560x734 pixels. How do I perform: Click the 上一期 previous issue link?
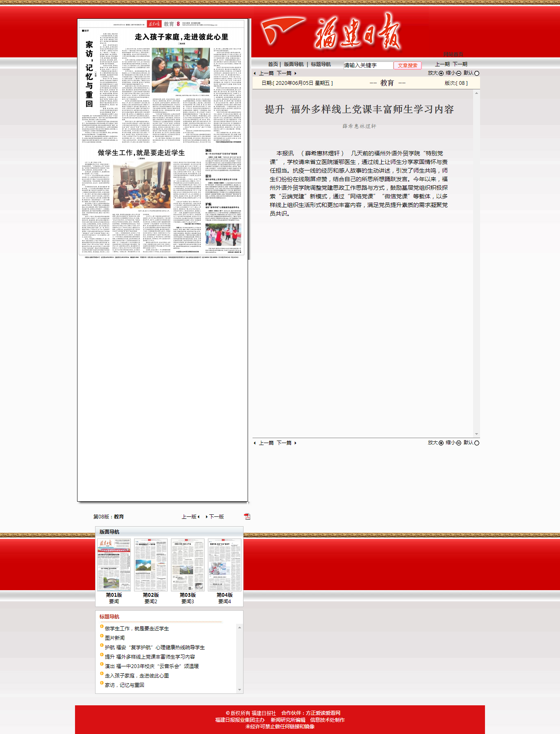click(442, 64)
